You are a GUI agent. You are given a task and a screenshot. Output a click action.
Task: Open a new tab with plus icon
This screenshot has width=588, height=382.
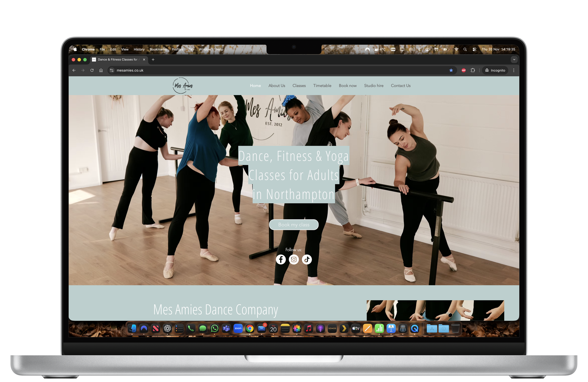[x=153, y=59]
